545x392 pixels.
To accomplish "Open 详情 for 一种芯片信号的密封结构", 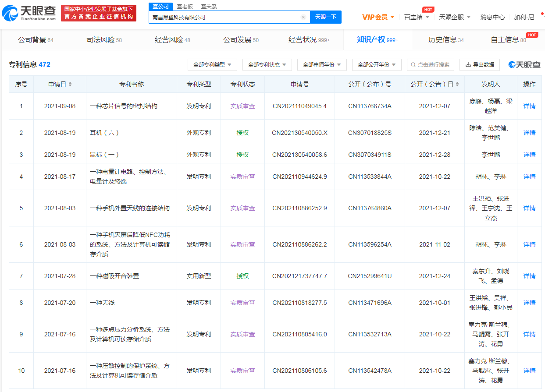I will [529, 106].
